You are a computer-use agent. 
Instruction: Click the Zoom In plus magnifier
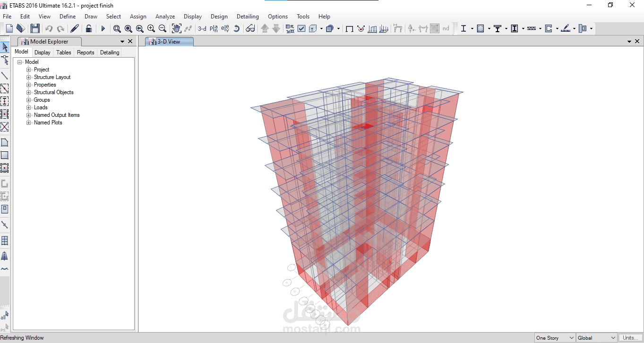click(x=151, y=28)
